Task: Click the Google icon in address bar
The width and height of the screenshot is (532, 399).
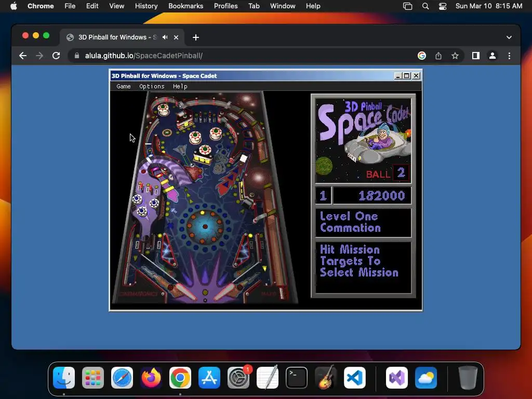Action: coord(422,56)
